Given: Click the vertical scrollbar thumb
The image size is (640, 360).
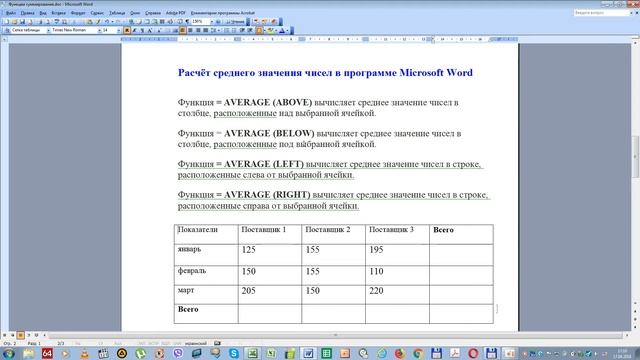Looking at the screenshot, I should (x=636, y=157).
